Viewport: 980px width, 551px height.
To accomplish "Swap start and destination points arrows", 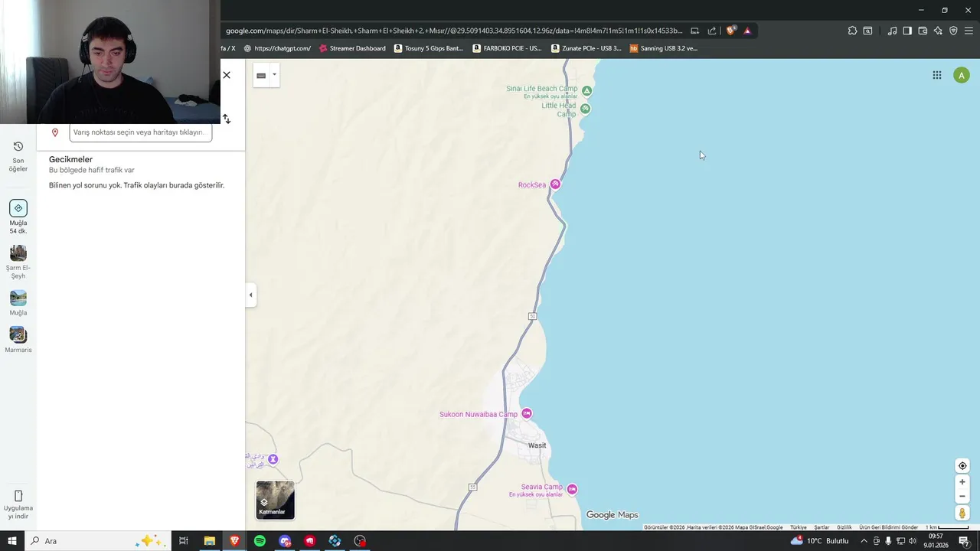I will [227, 119].
